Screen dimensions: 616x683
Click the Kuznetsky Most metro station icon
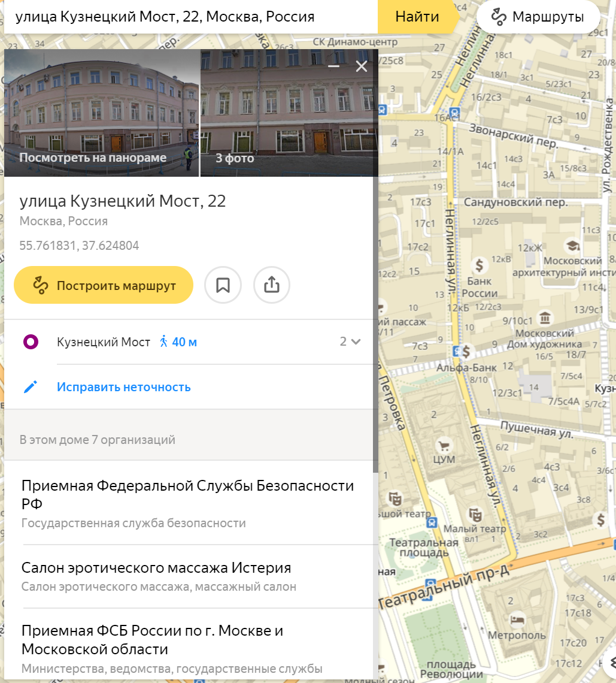click(x=31, y=342)
